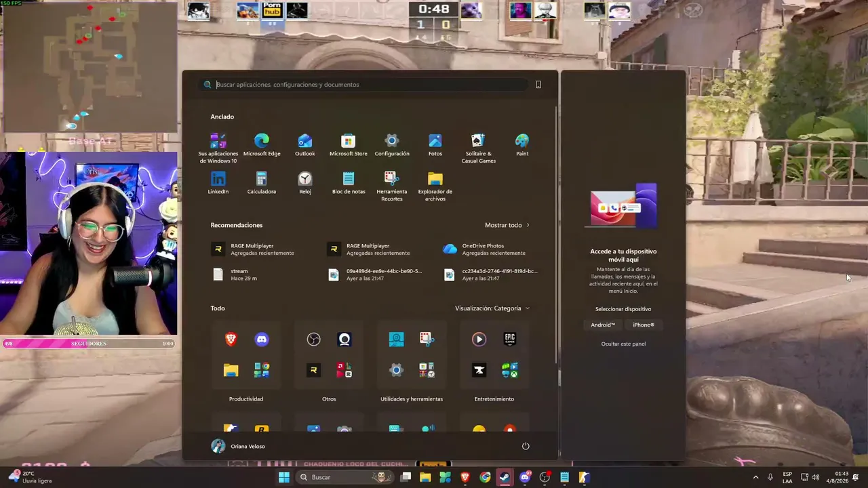The image size is (868, 488).
Task: Open Epic Games in Entretenimiento category
Action: click(x=510, y=339)
